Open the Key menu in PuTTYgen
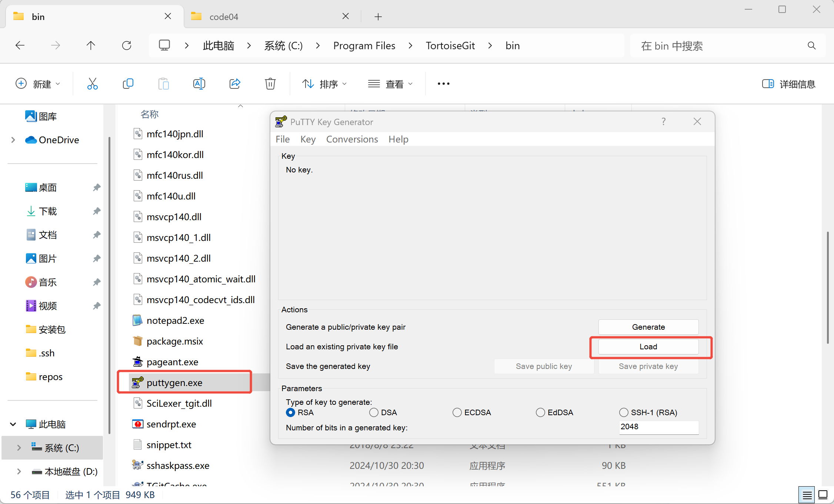This screenshot has width=834, height=504. [308, 139]
